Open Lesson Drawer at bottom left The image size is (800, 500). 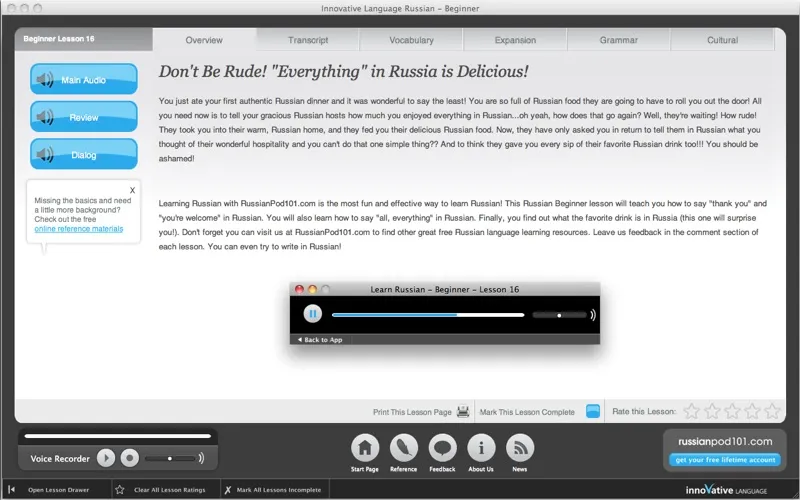[x=57, y=490]
